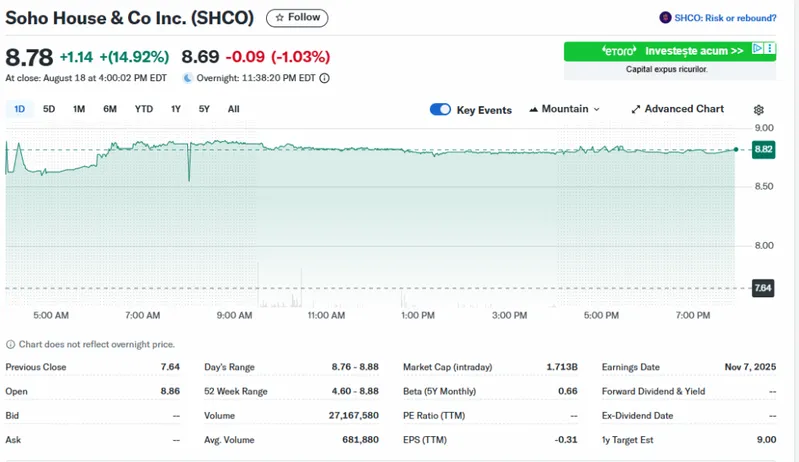799x462 pixels.
Task: Click the Advanced Chart expand arrows icon
Action: [x=635, y=110]
